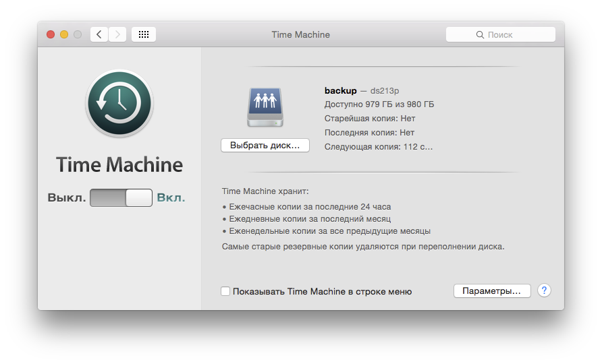Screen dimensions: 602x364
Task: Open the "Параметры…" options button
Action: click(x=492, y=291)
